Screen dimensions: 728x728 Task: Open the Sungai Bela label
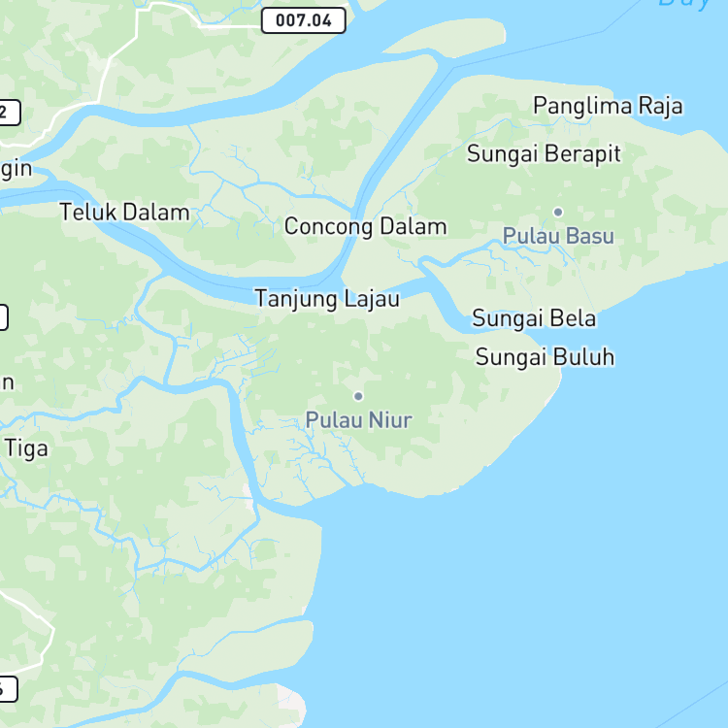[x=534, y=318]
